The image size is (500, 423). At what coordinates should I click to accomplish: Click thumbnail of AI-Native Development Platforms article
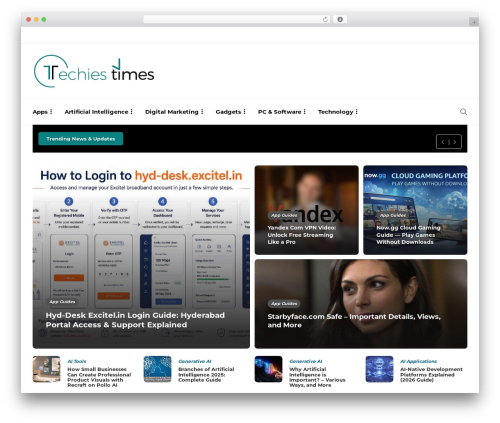pyautogui.click(x=379, y=369)
